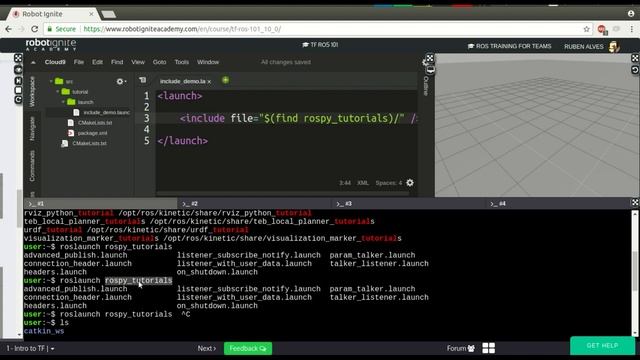Switch to terminal tab #4
Viewport: 640px width, 360px height.
coord(558,203)
